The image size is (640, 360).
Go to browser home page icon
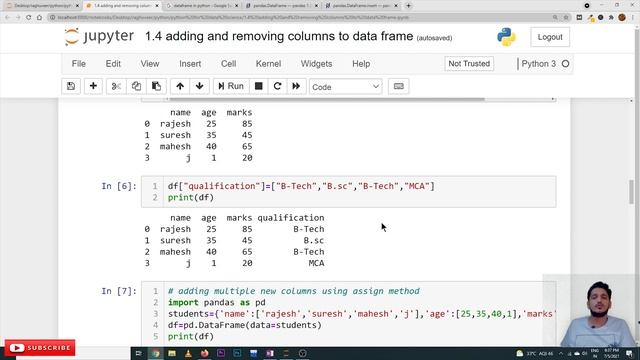pyautogui.click(x=39, y=18)
